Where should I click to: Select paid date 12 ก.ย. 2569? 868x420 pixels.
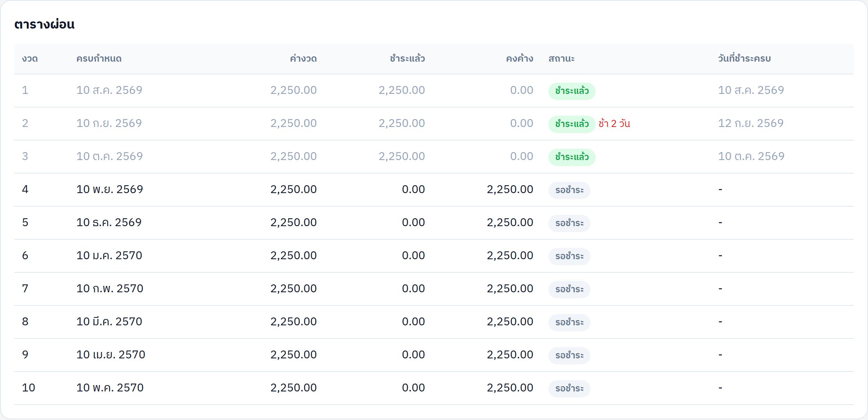click(x=751, y=123)
